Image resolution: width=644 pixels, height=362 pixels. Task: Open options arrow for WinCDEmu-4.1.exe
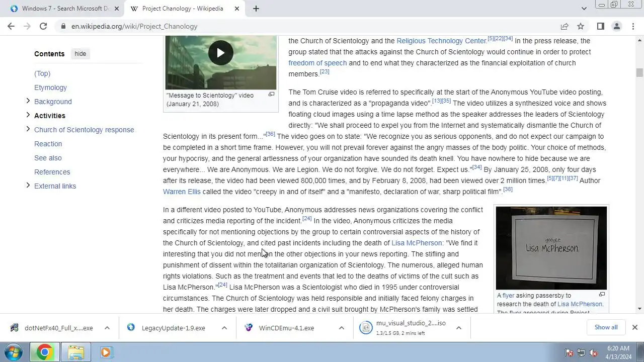coord(342,328)
